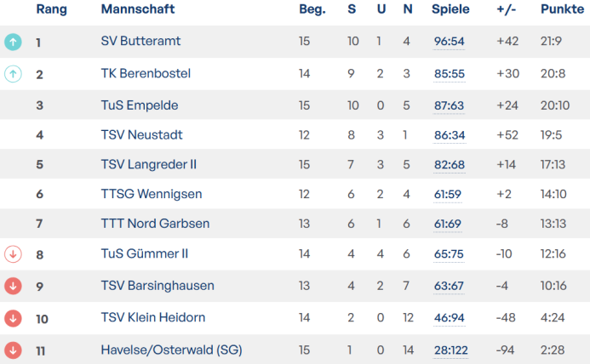This screenshot has width=590, height=364.
Task: Open the SV Butteramt team page
Action: [140, 42]
